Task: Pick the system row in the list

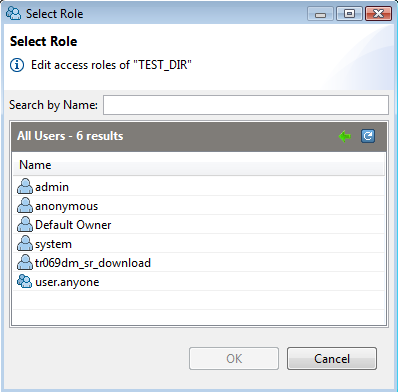Action: (199, 244)
